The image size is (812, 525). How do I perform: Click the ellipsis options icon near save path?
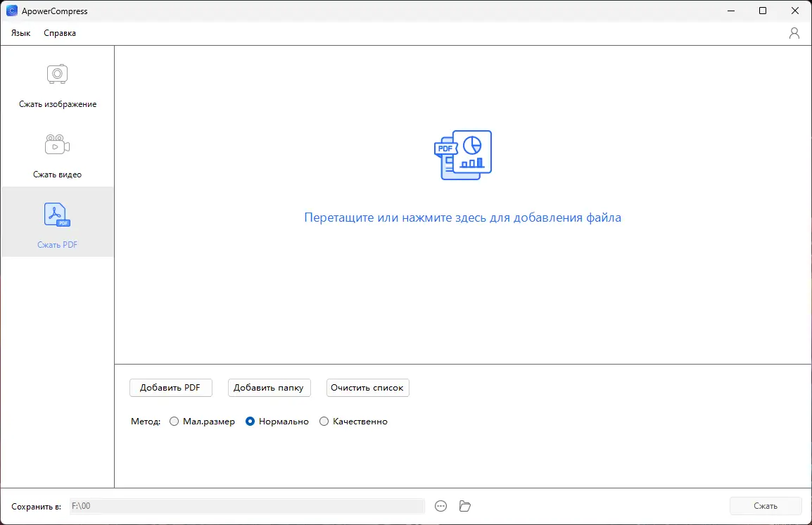pyautogui.click(x=441, y=506)
